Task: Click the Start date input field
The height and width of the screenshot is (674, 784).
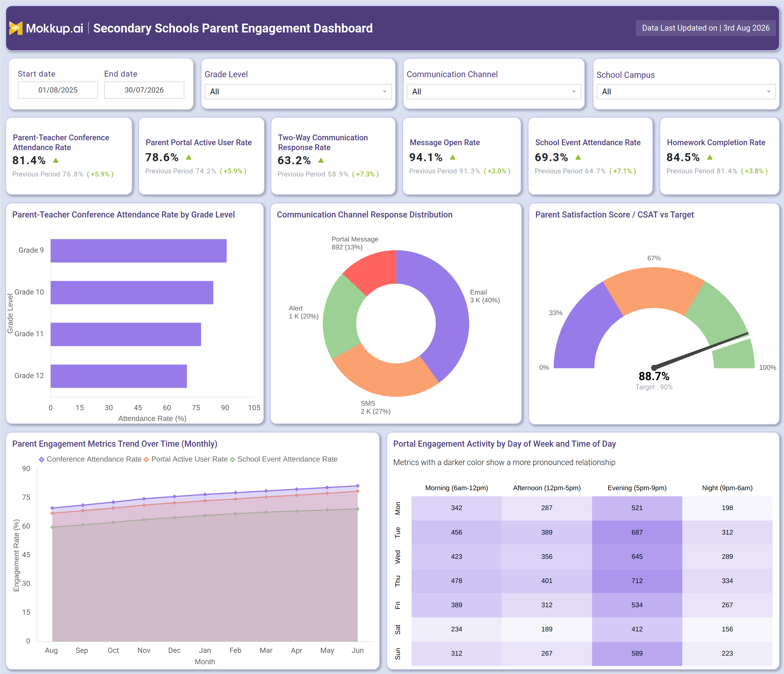Action: pyautogui.click(x=58, y=90)
